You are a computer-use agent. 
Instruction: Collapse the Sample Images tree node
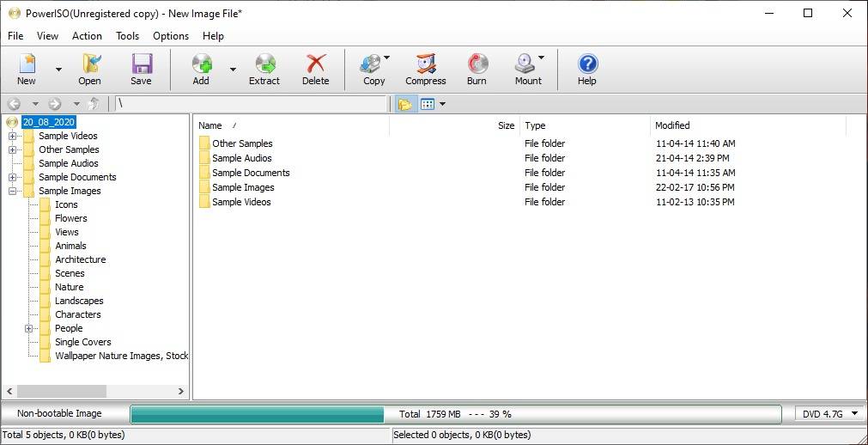click(12, 192)
